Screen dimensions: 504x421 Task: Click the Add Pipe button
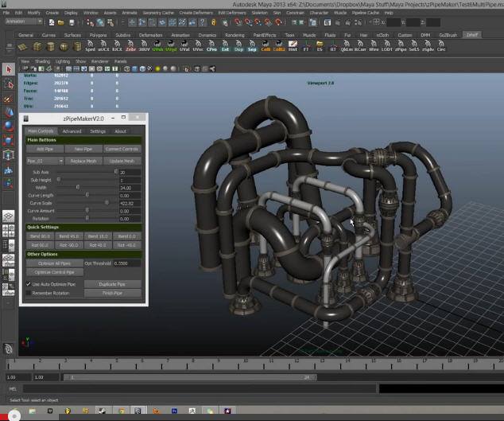(45, 149)
